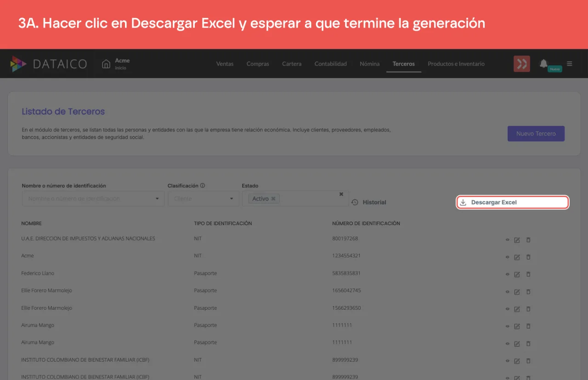Viewport: 588px width, 380px height.
Task: Edit Federico Llano row
Action: point(517,274)
